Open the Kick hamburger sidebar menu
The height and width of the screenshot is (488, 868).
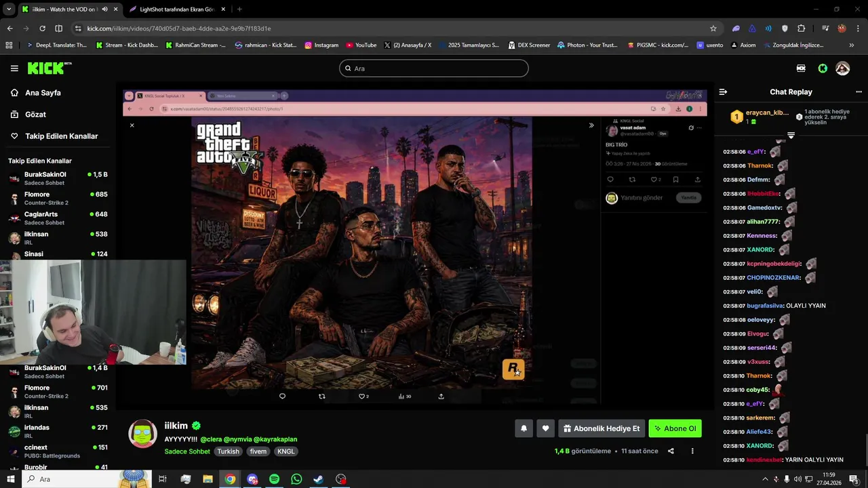14,68
